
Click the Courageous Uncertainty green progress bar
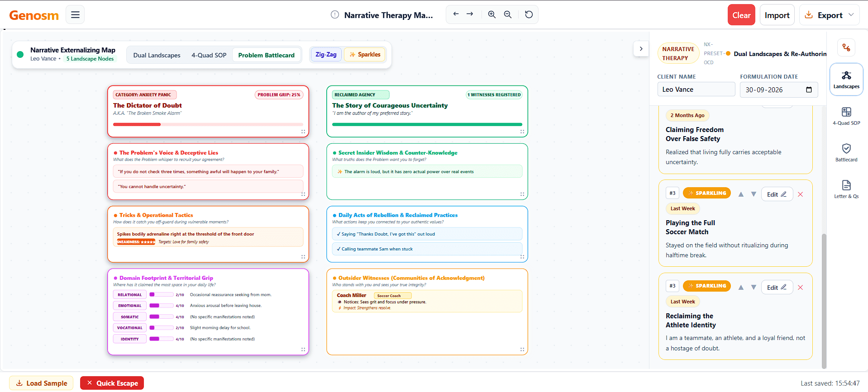427,124
